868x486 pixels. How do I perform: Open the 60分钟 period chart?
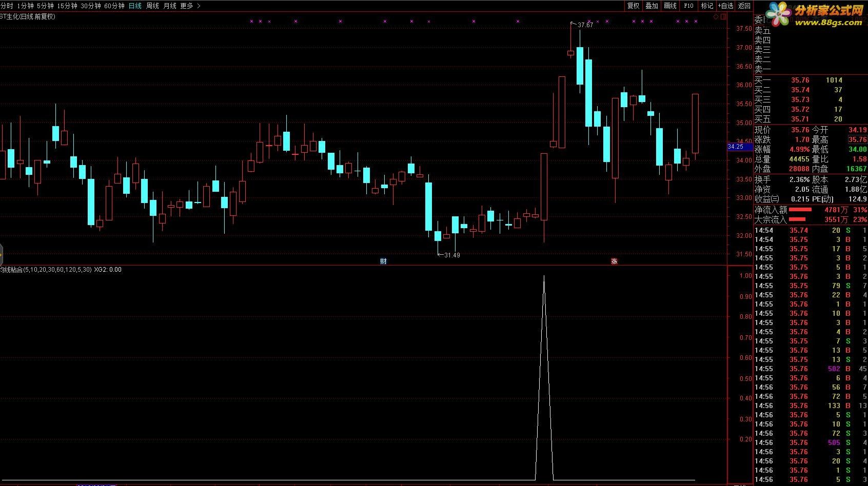point(114,6)
